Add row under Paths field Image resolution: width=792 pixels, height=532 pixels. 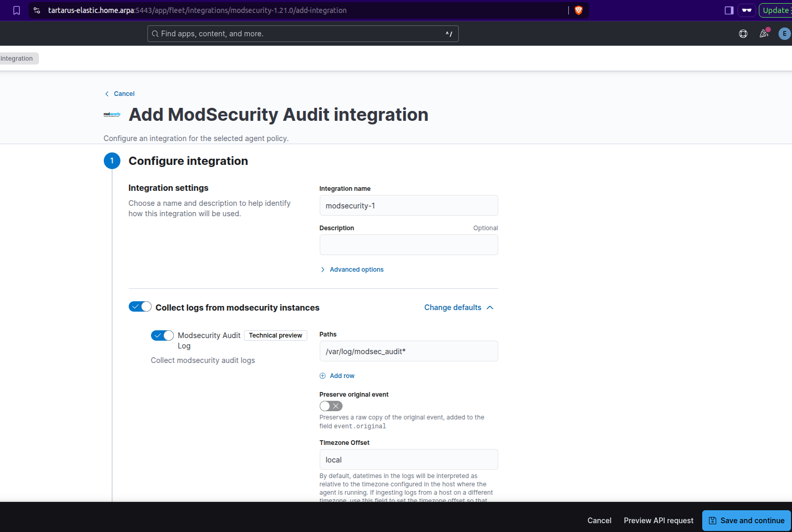click(342, 376)
